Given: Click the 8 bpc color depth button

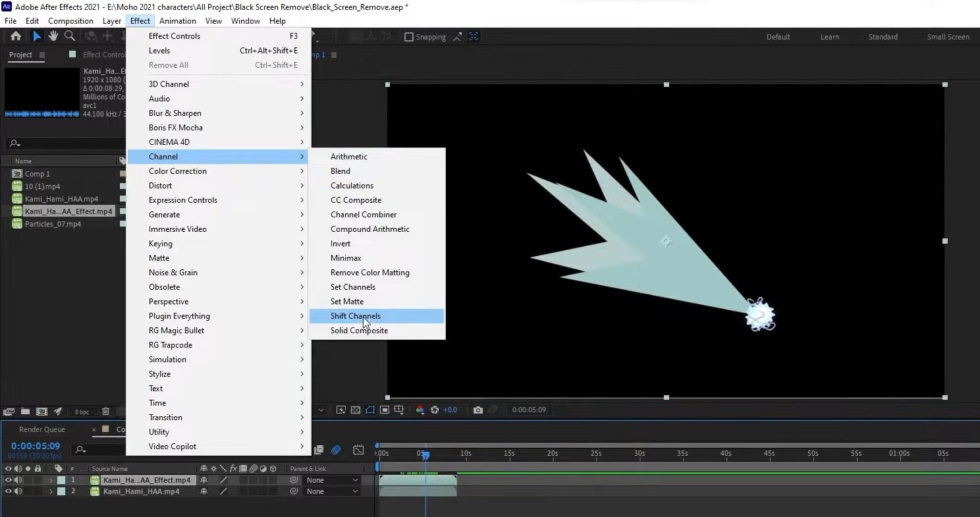Looking at the screenshot, I should pyautogui.click(x=82, y=412).
